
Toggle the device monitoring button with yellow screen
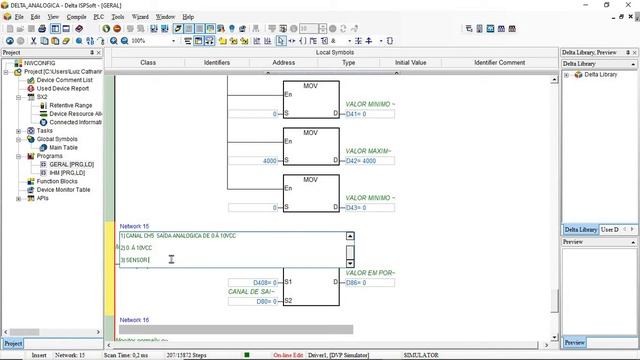point(210,29)
